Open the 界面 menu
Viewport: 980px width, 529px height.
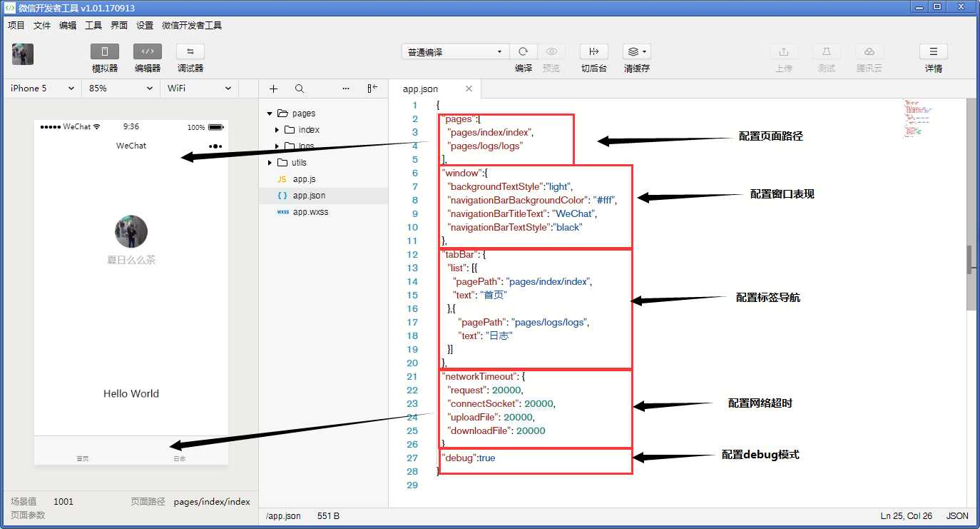point(118,25)
